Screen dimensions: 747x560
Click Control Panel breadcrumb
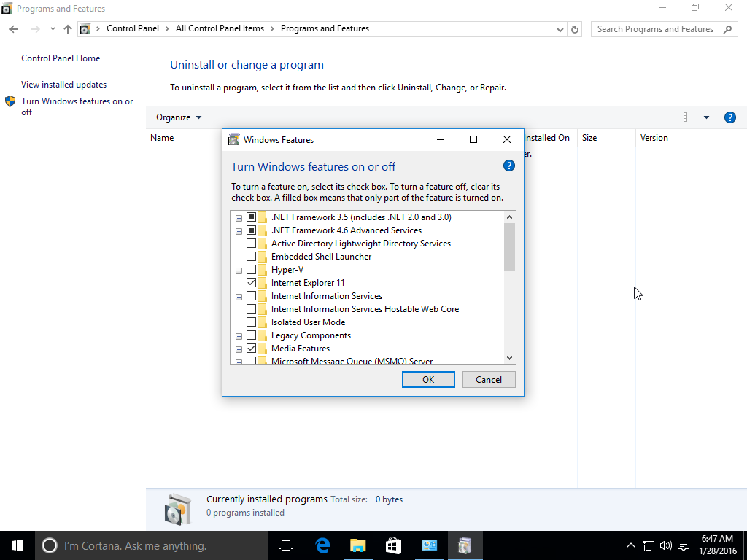tap(133, 28)
